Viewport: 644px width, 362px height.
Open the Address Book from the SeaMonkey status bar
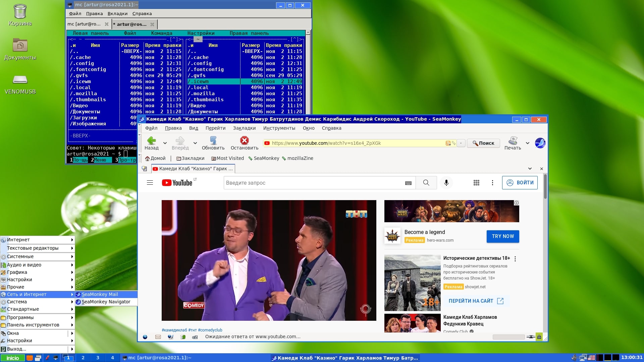183,337
